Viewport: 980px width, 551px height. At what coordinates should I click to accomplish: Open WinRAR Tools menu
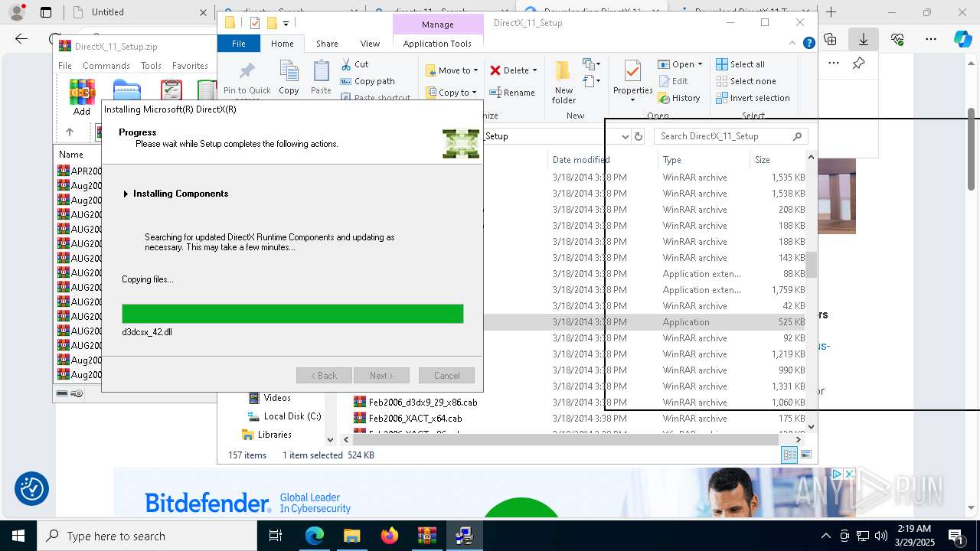coord(151,66)
